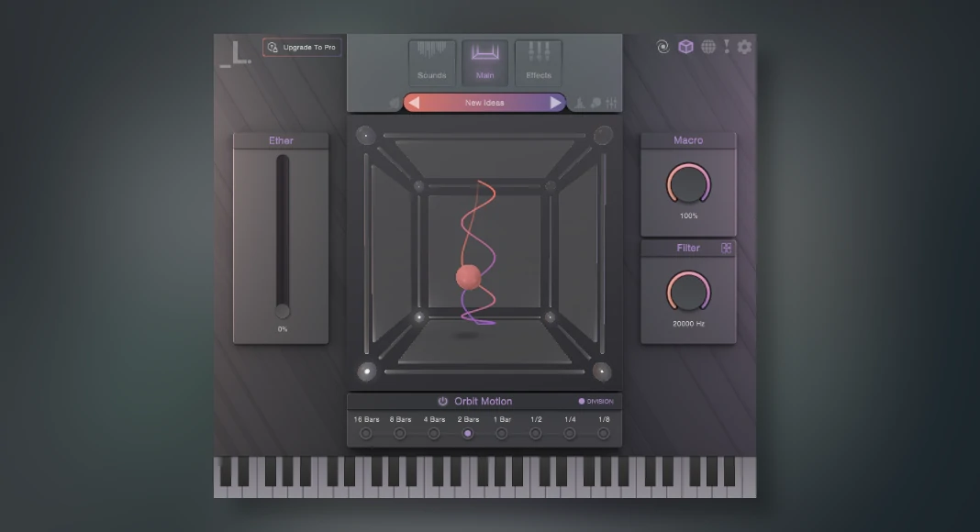Click the expand icon on Filter panel
980x532 pixels.
pyautogui.click(x=726, y=248)
